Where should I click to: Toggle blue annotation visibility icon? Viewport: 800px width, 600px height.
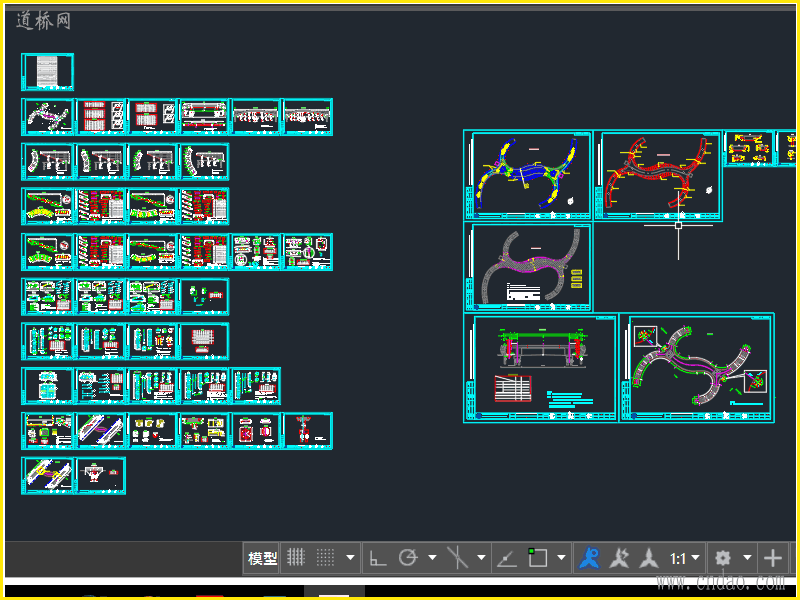589,558
